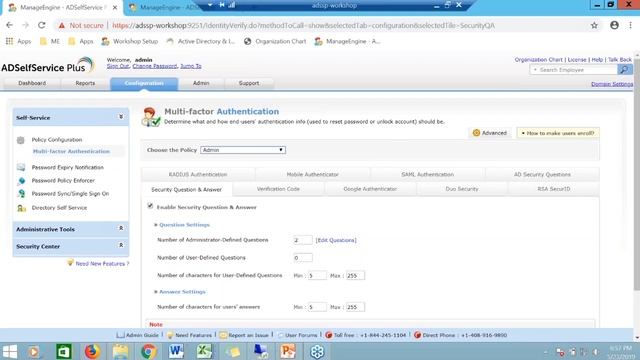Screen dimensions: 640x360
Task: Open the AD Security Questions tab
Action: tap(542, 174)
